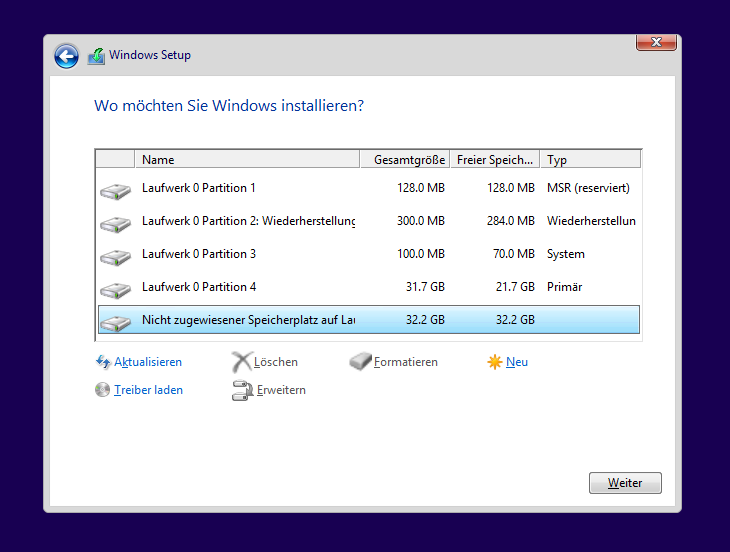Click the Treiber laden disc icon
Screen dimensions: 730x552
102,390
